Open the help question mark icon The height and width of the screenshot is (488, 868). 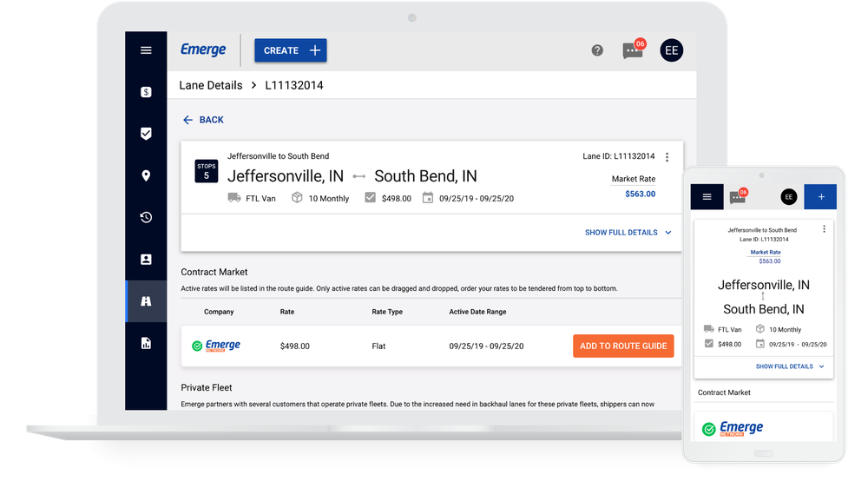(597, 50)
